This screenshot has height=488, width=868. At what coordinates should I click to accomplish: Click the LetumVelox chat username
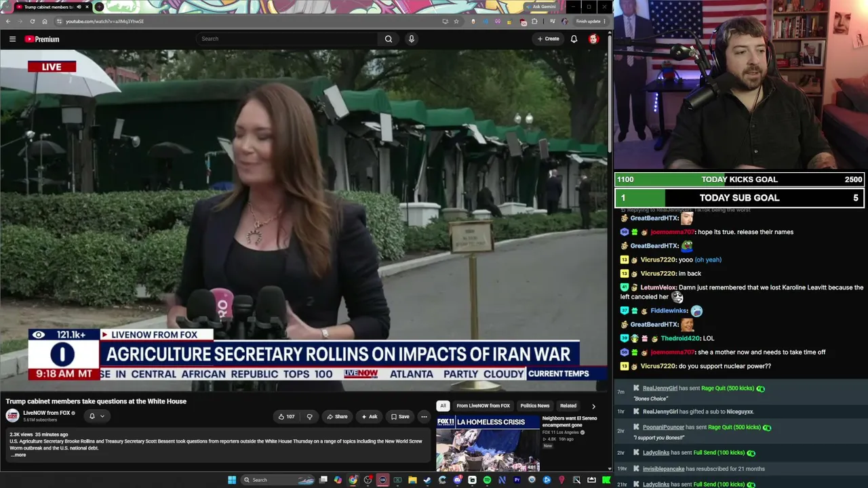658,287
